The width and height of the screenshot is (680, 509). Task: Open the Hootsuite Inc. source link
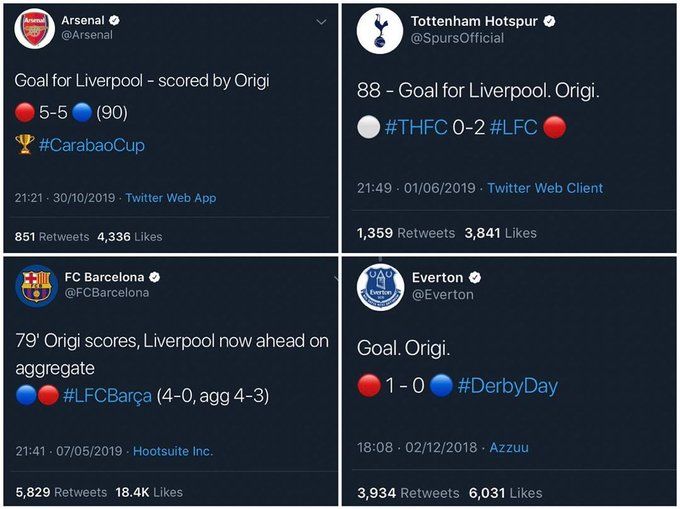pyautogui.click(x=173, y=451)
